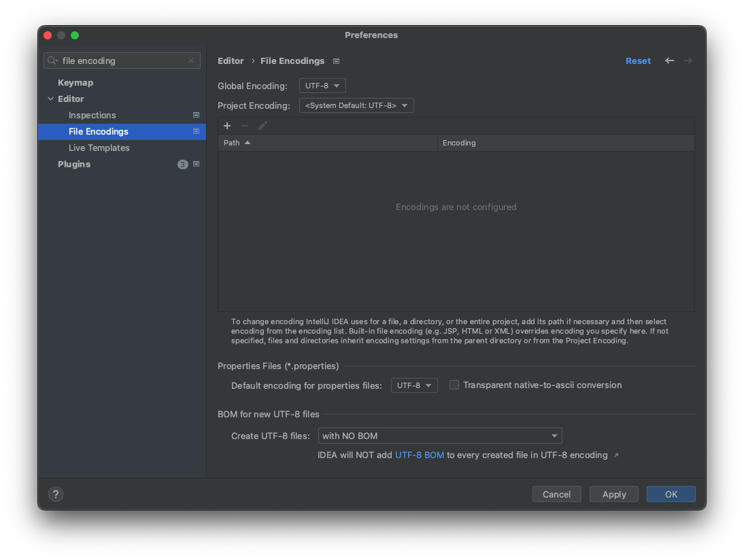744x560 pixels.
Task: Click the Plugins updates badge 3
Action: pos(183,164)
